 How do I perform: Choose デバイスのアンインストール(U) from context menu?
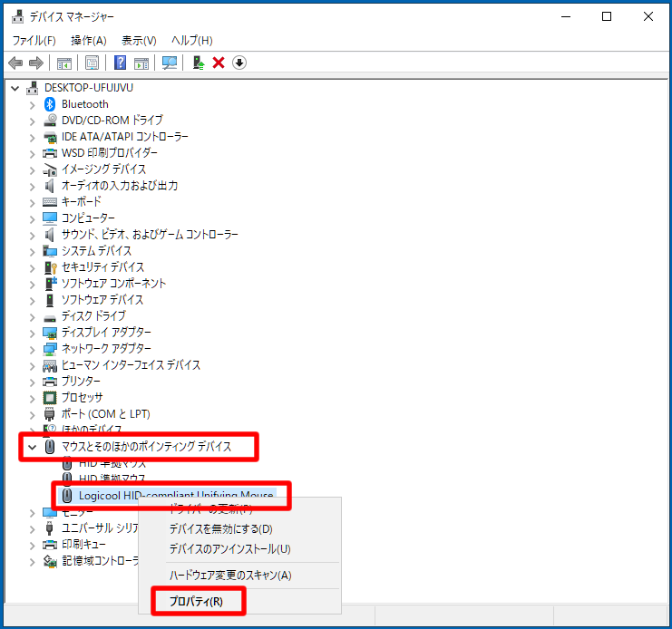[229, 548]
